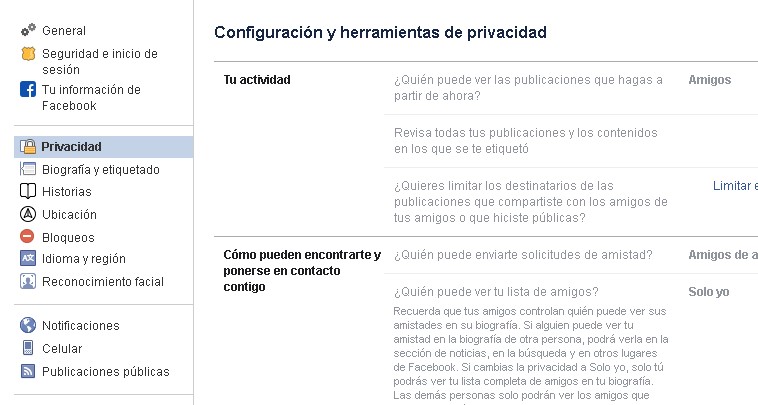Open Ubicación settings
Screen dimensions: 758x405
pyautogui.click(x=69, y=215)
